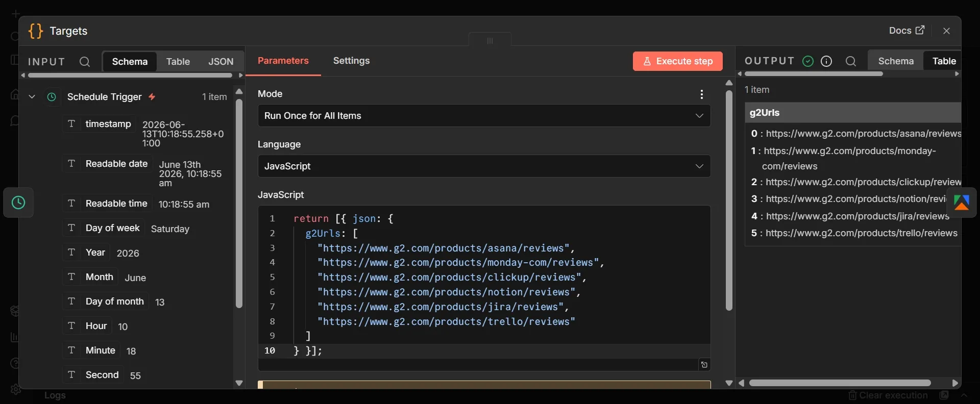Switch output view to Schema tab
Image resolution: width=980 pixels, height=404 pixels.
coord(896,61)
